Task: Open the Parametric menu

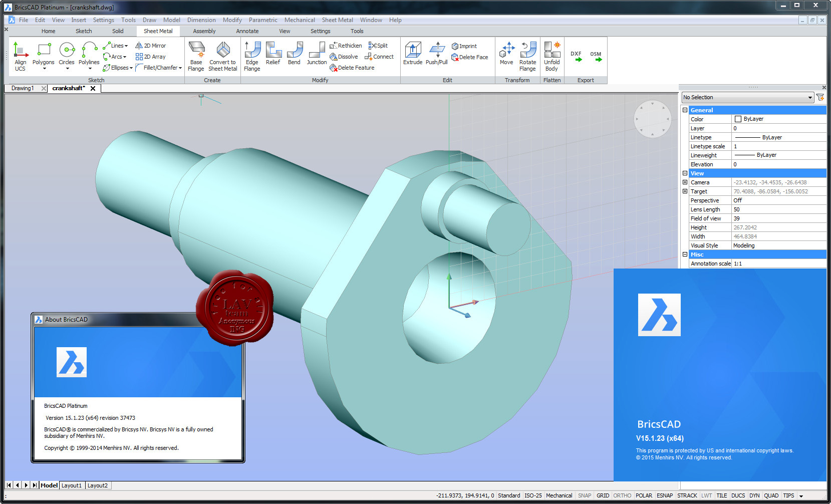Action: click(x=263, y=20)
